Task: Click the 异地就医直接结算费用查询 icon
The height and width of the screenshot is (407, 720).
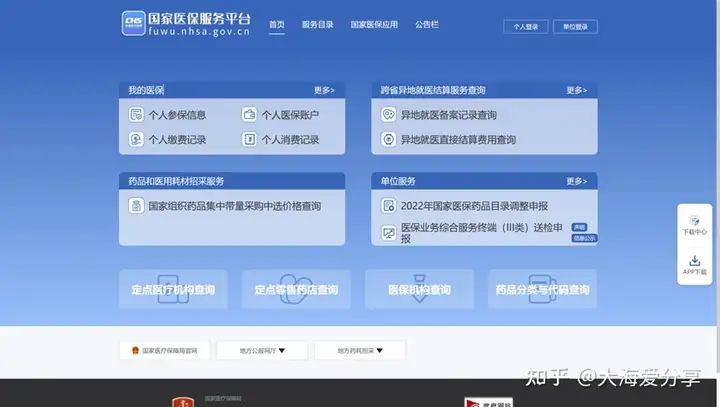Action: point(388,139)
